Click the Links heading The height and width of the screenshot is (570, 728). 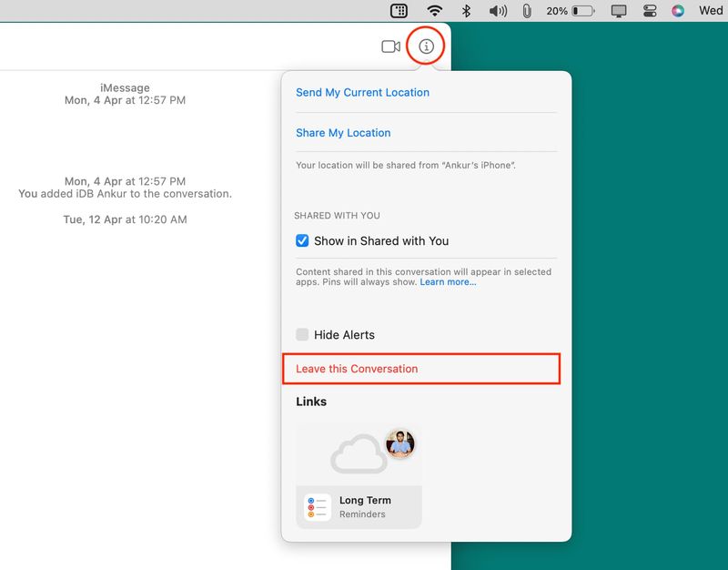311,402
